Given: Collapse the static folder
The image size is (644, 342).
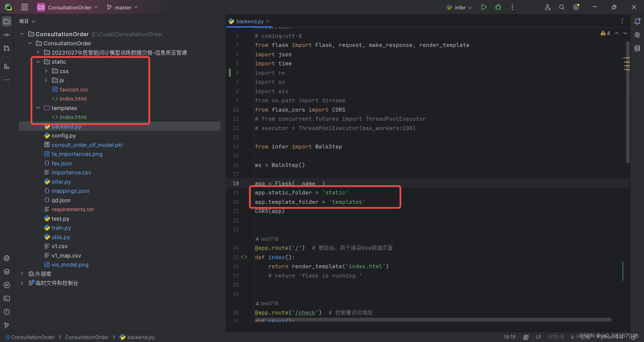Looking at the screenshot, I should pos(38,62).
